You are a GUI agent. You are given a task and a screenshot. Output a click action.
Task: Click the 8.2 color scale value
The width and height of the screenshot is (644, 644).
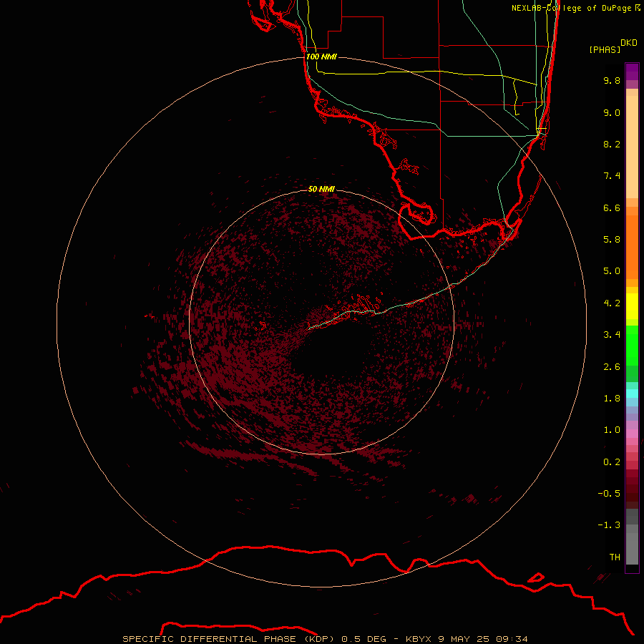(612, 144)
